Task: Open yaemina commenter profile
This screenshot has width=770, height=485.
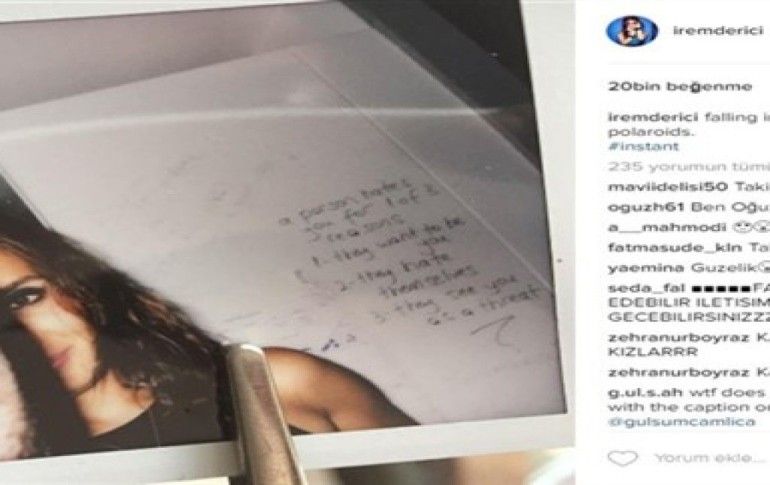Action: [x=646, y=268]
